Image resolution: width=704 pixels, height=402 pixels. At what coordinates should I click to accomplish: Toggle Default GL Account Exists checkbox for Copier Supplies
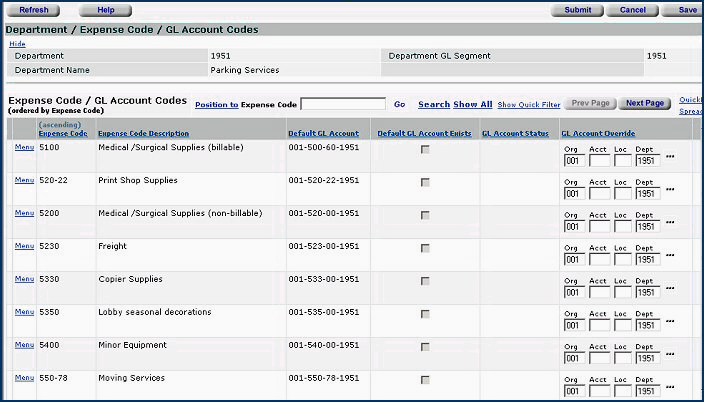click(x=425, y=281)
